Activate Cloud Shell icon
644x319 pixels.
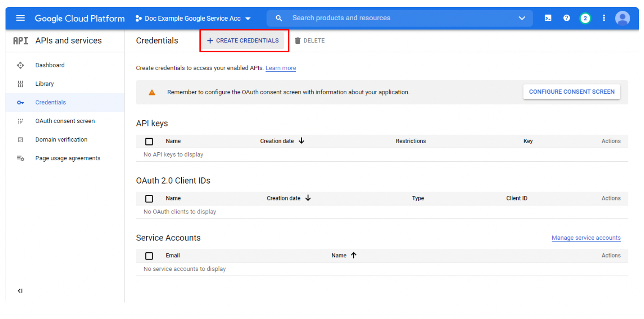(548, 18)
